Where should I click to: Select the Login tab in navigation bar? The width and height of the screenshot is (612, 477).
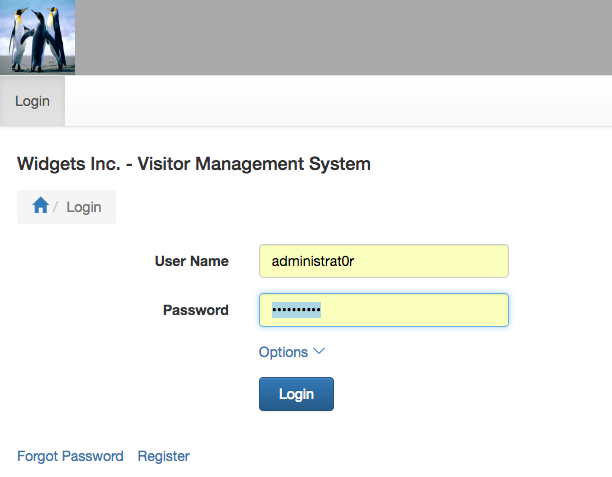(x=32, y=101)
